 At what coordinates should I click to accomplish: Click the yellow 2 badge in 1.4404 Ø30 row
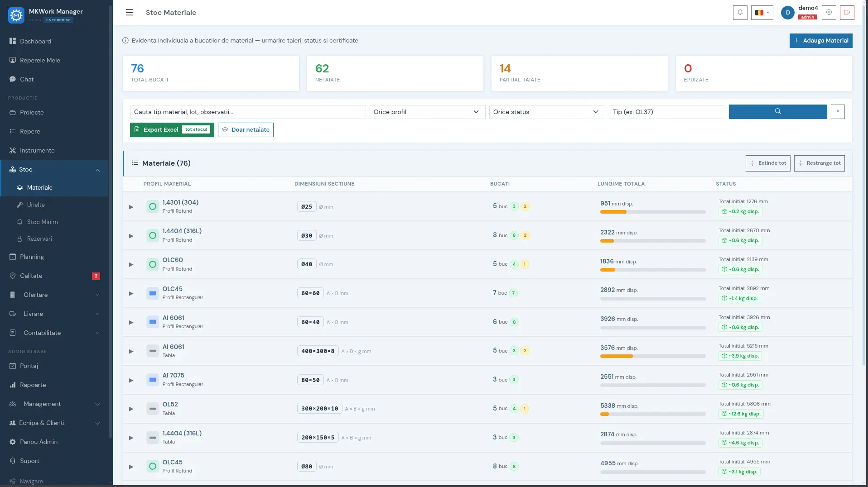click(525, 235)
